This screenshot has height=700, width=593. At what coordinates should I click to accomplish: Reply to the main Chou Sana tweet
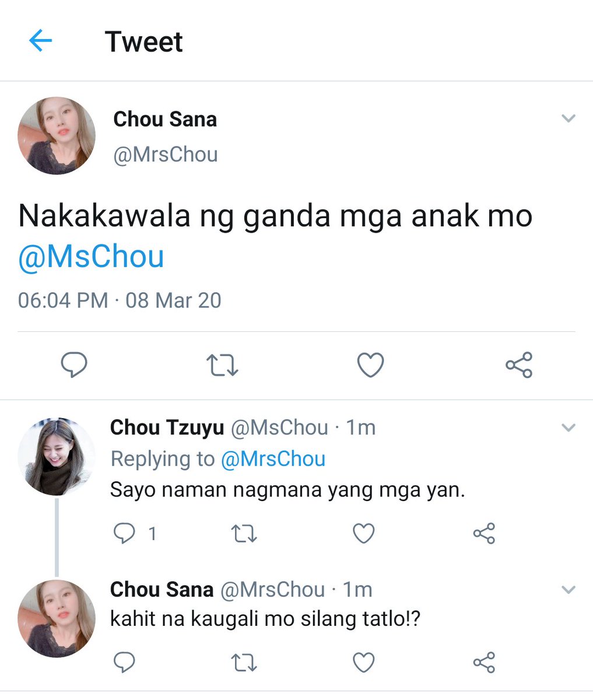click(74, 366)
